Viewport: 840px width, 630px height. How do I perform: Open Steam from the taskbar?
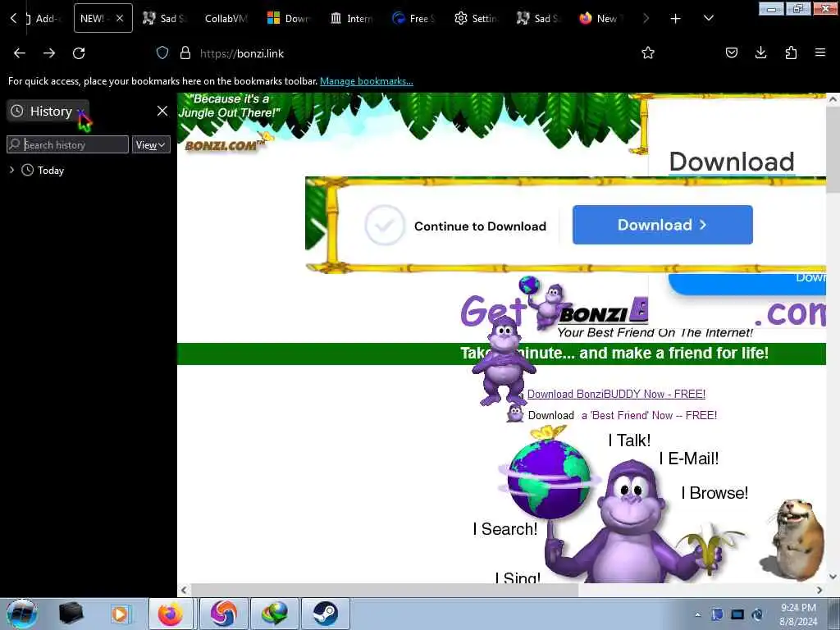point(325,614)
